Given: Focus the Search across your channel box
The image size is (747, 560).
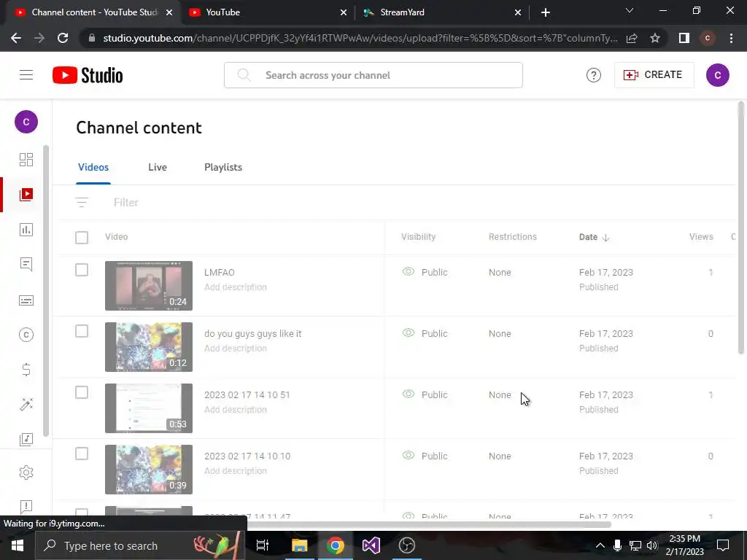Looking at the screenshot, I should pyautogui.click(x=373, y=75).
